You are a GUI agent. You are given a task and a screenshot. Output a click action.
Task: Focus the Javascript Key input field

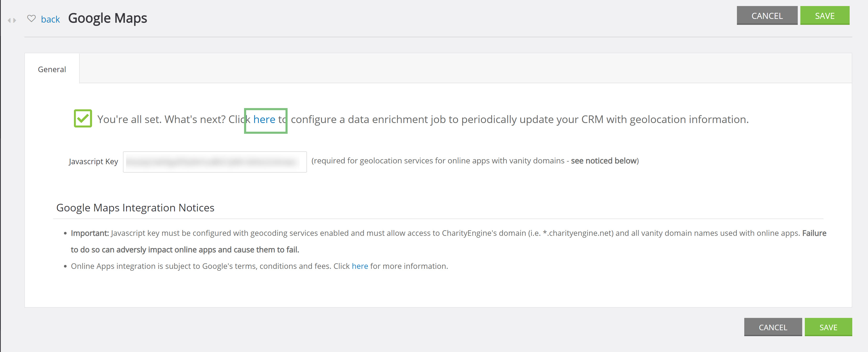pyautogui.click(x=215, y=162)
